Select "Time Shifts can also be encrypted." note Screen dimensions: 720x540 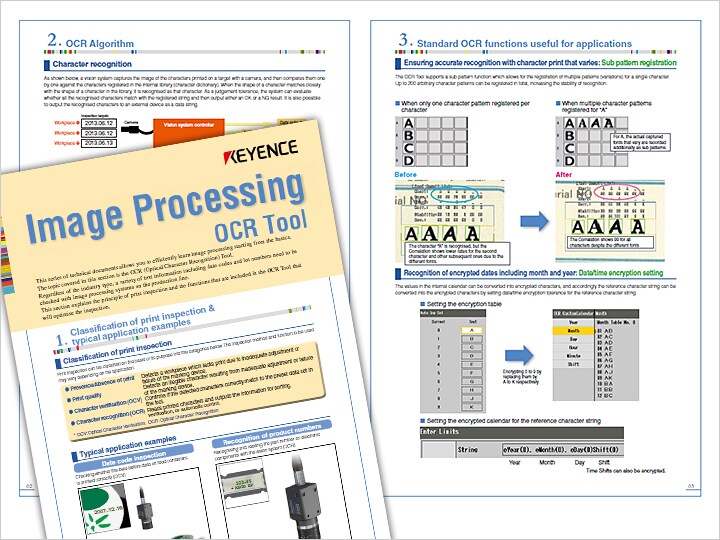pyautogui.click(x=625, y=471)
